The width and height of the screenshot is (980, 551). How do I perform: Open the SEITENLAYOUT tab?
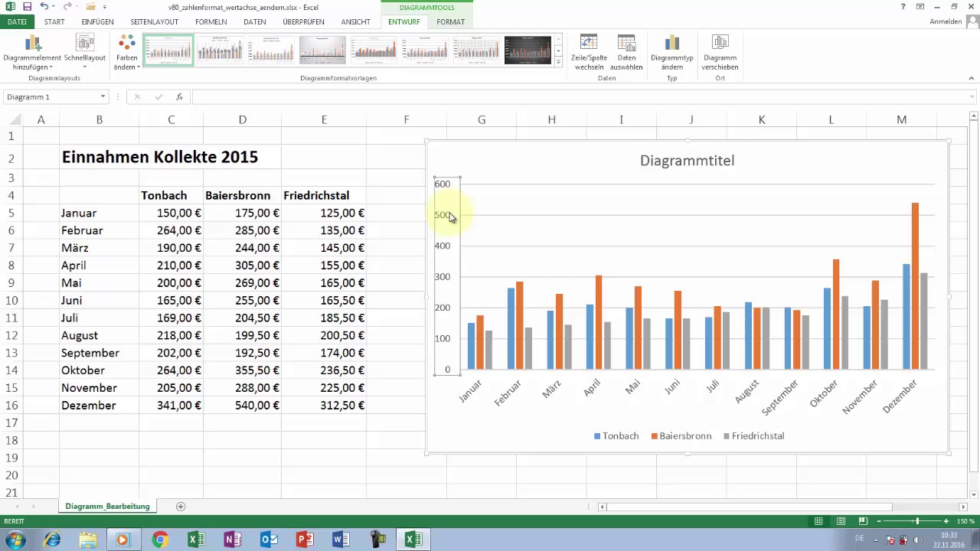[x=154, y=22]
